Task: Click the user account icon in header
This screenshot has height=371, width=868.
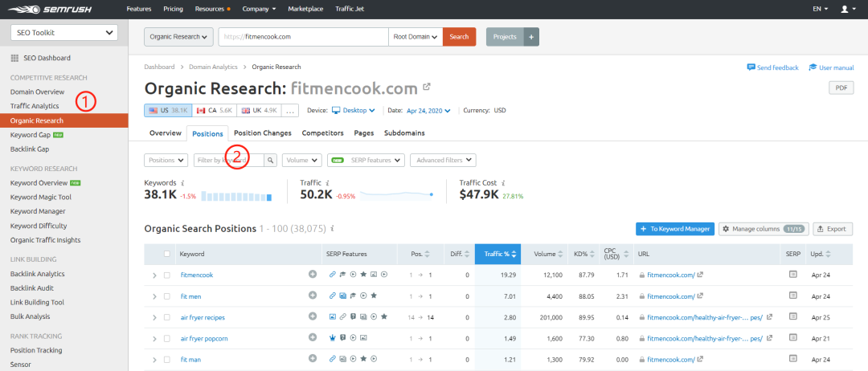Action: [x=845, y=9]
